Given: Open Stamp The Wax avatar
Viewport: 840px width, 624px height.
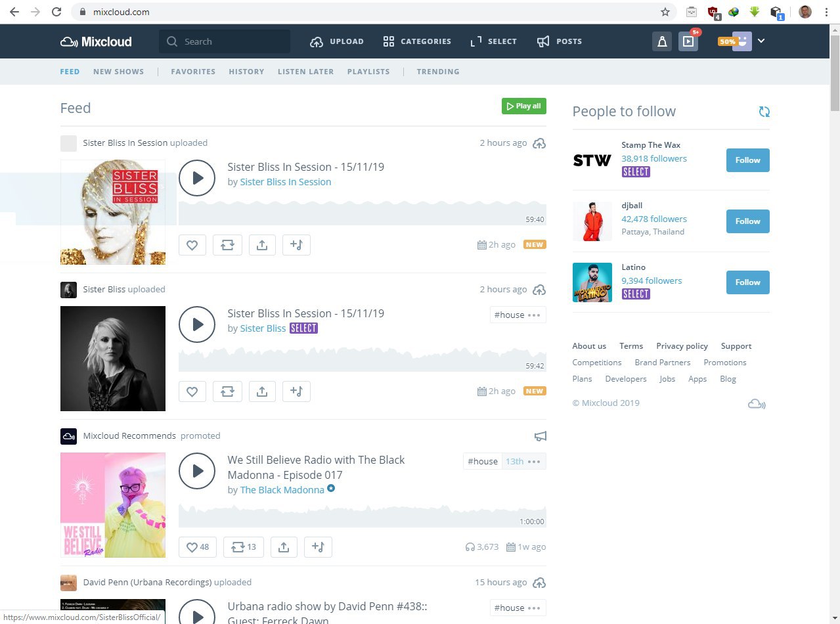Looking at the screenshot, I should [592, 160].
